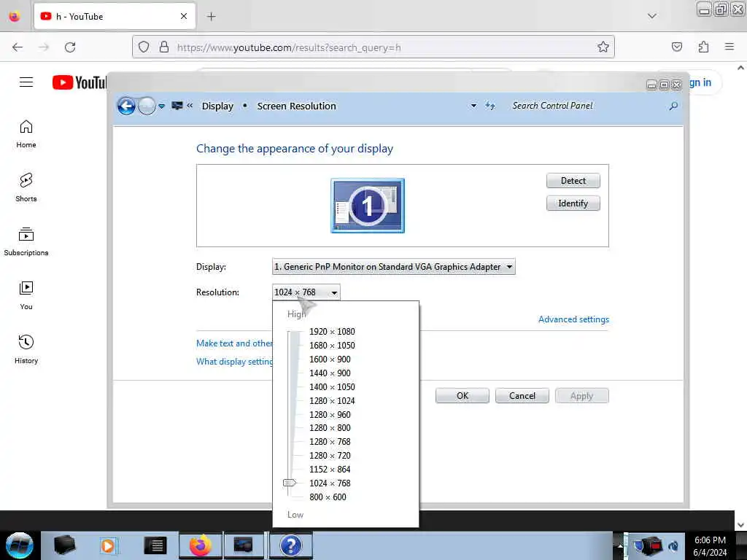Open the Display monitor dropdown

393,267
